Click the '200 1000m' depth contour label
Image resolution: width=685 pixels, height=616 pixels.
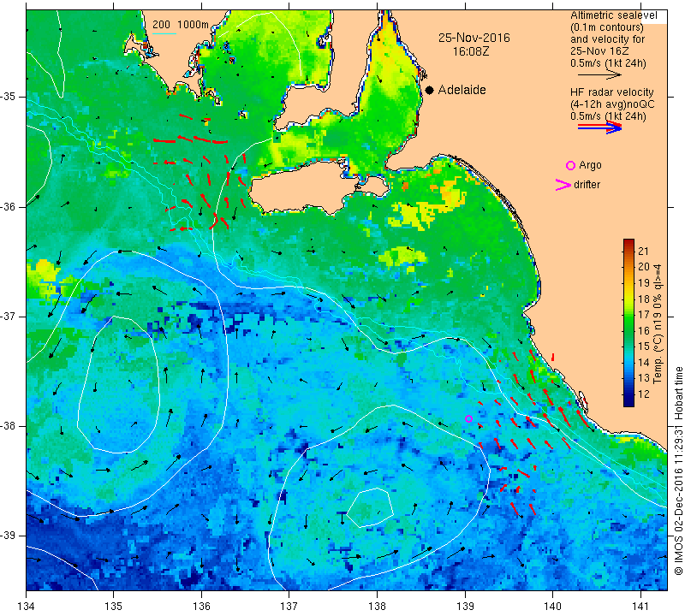click(x=181, y=25)
